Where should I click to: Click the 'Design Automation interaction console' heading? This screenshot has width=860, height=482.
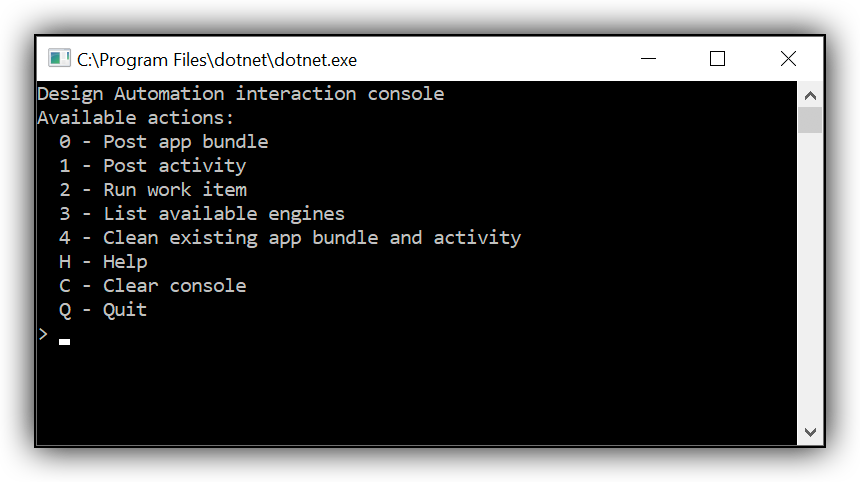241,94
